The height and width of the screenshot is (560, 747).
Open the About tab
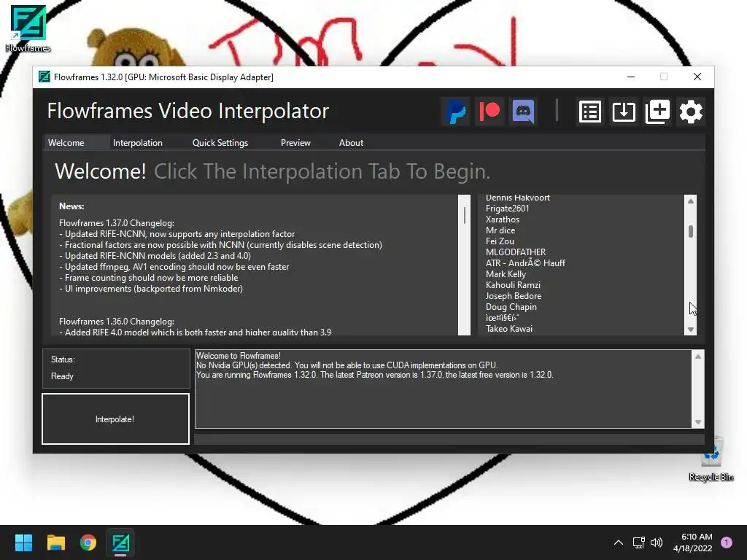[351, 143]
